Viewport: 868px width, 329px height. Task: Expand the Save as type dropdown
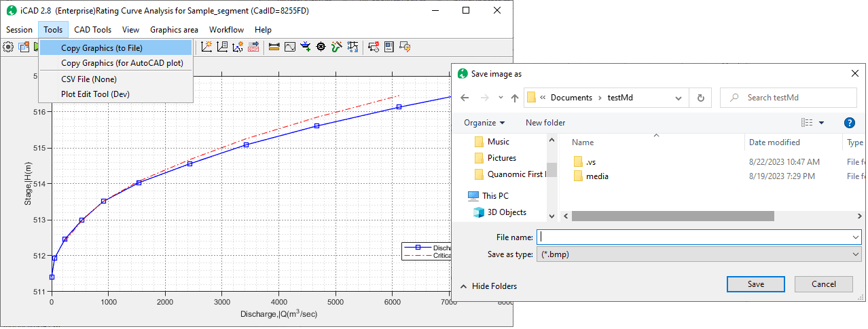pos(855,254)
